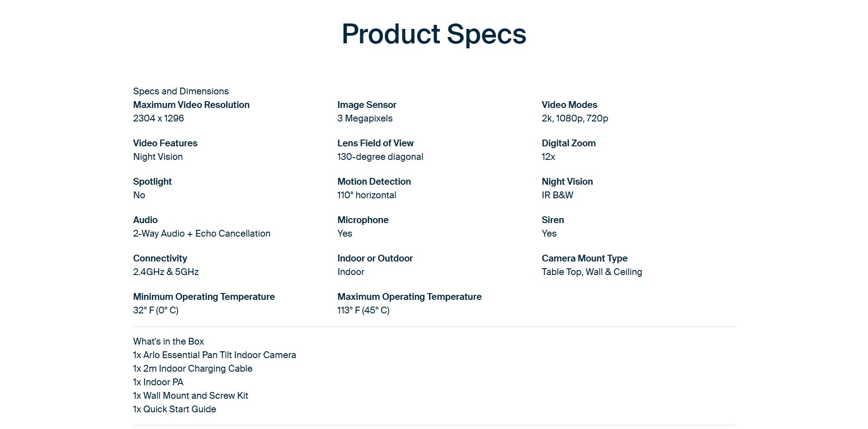
Task: Click the 1x Quick Start Guide item
Action: coord(175,409)
